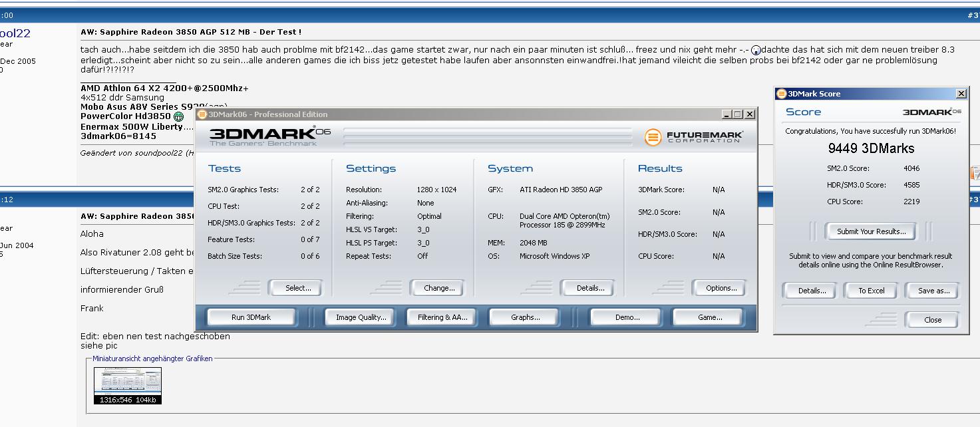
Task: Click the green icon next to PowerColor Hd3850
Action: (178, 116)
